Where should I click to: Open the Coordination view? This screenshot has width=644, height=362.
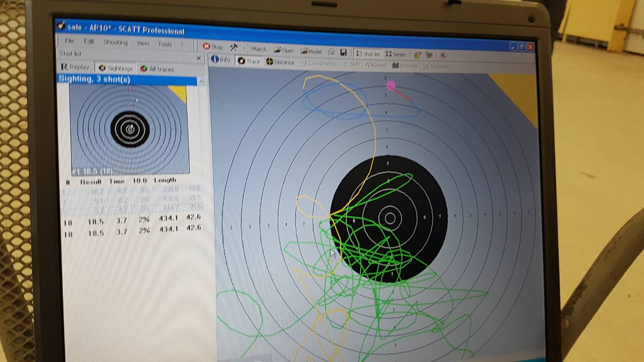[318, 63]
